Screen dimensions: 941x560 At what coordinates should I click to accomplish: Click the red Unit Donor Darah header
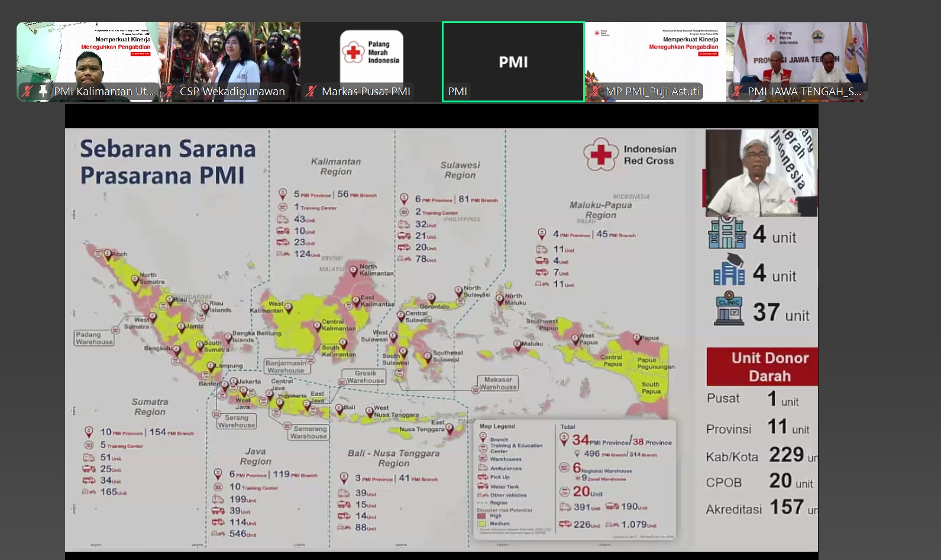(x=762, y=367)
